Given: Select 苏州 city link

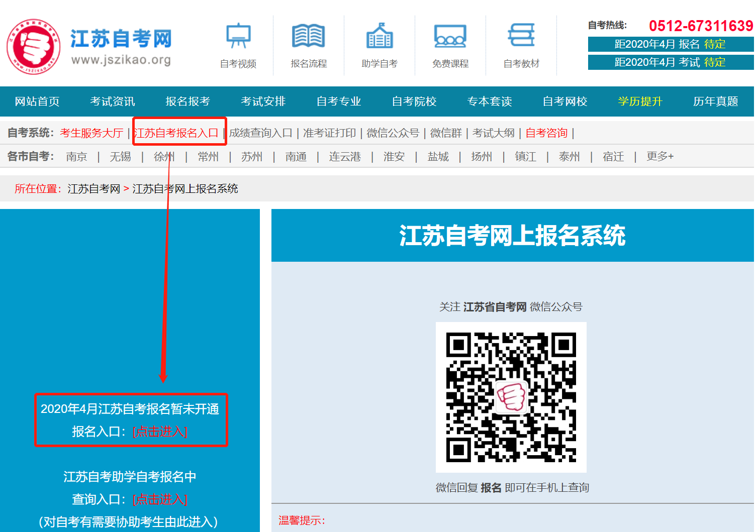Looking at the screenshot, I should point(252,157).
